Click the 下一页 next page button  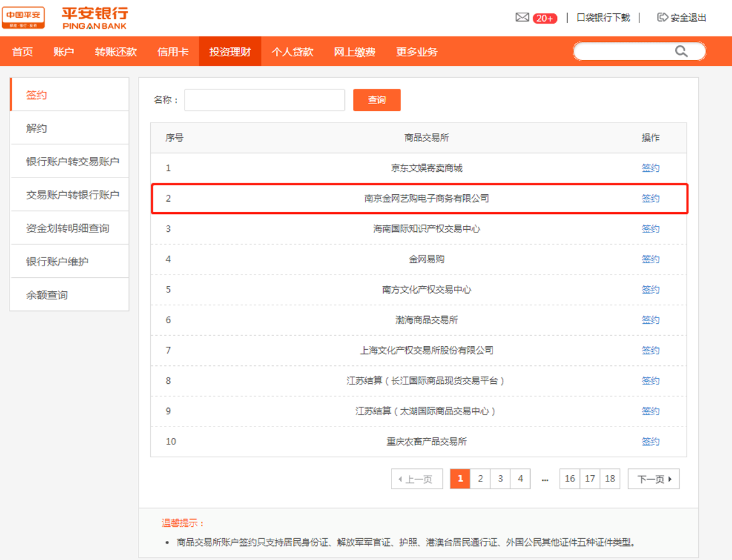[653, 479]
